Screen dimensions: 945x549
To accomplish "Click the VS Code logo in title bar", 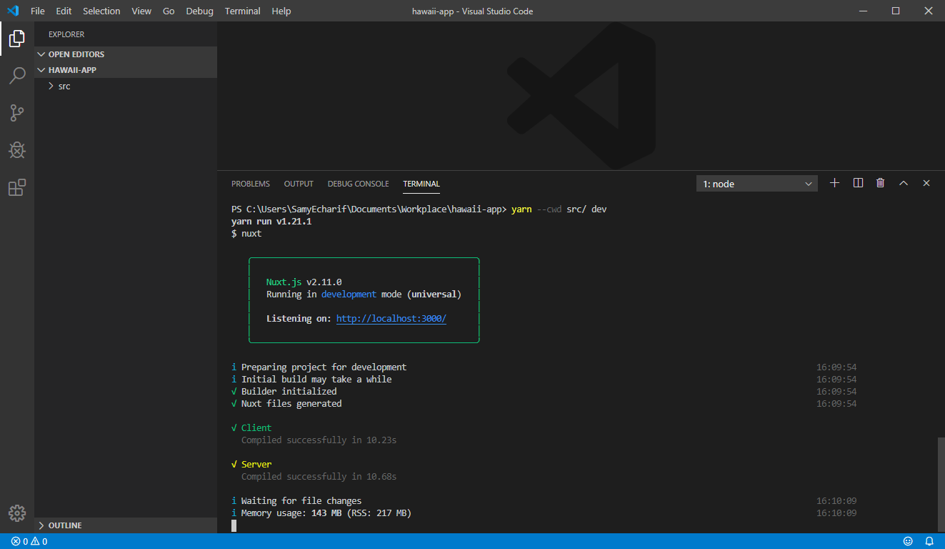I will click(13, 11).
